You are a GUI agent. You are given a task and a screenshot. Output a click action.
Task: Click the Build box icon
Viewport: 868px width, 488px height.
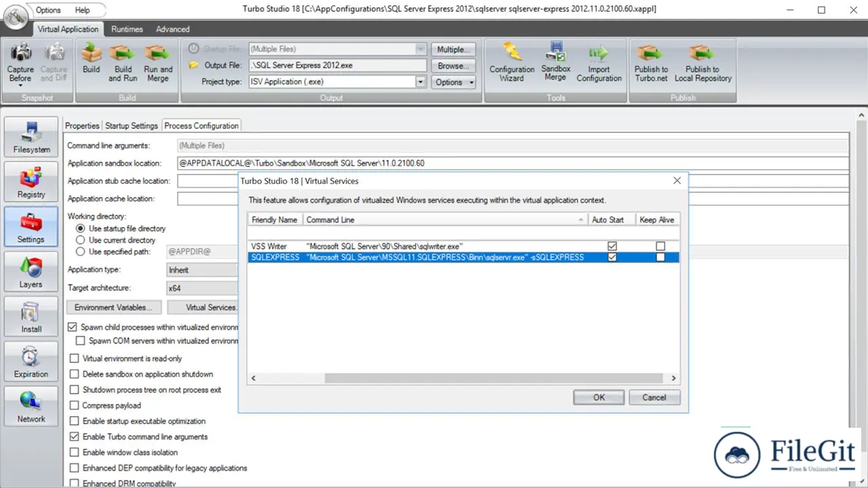coord(91,53)
